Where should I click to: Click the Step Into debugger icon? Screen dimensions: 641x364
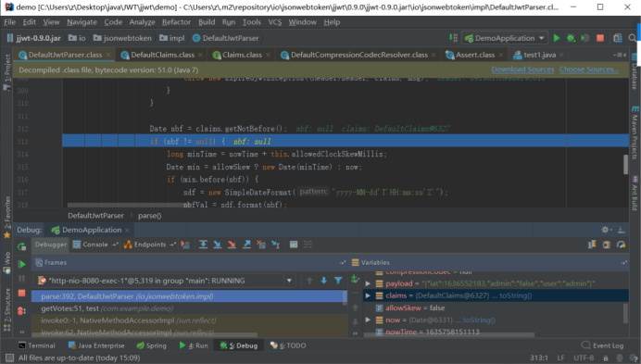(218, 245)
